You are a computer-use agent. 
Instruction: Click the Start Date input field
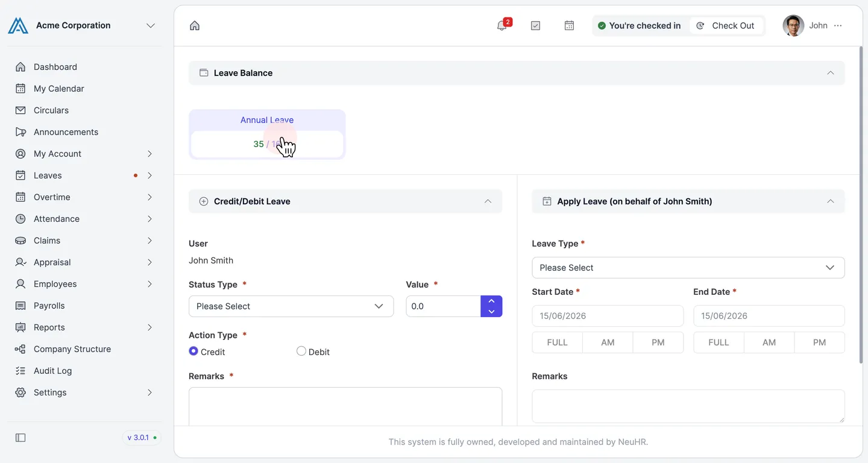pyautogui.click(x=608, y=316)
